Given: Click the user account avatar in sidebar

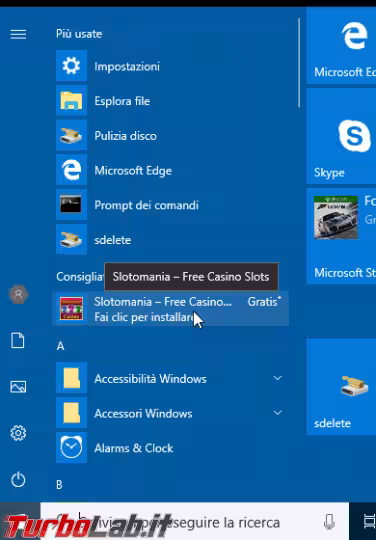Looking at the screenshot, I should click(18, 295).
